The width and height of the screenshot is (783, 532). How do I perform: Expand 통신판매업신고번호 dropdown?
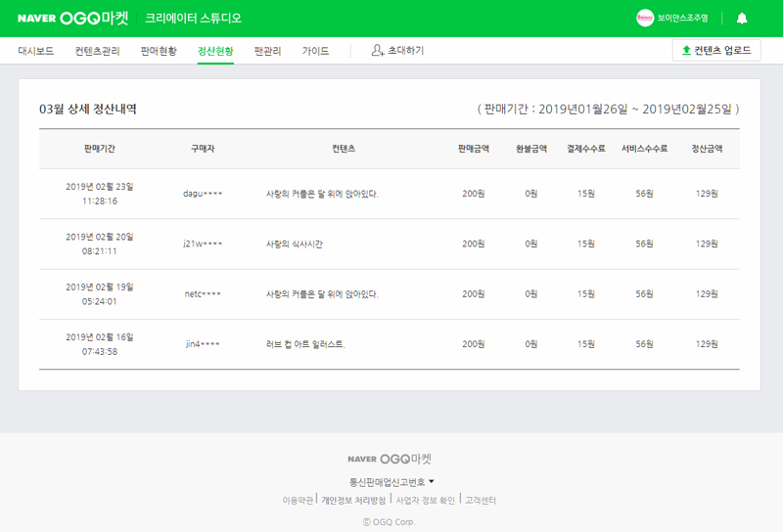click(x=391, y=482)
